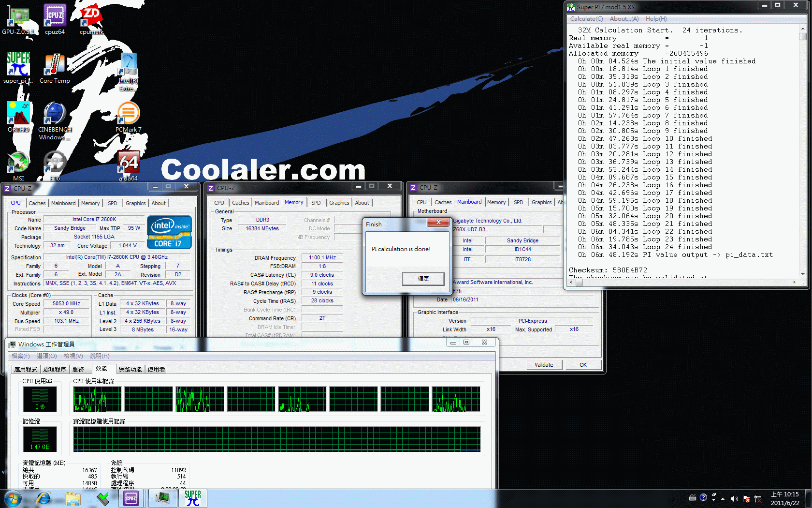The height and width of the screenshot is (508, 812).
Task: Switch to Super PI taskbar button
Action: point(193,498)
